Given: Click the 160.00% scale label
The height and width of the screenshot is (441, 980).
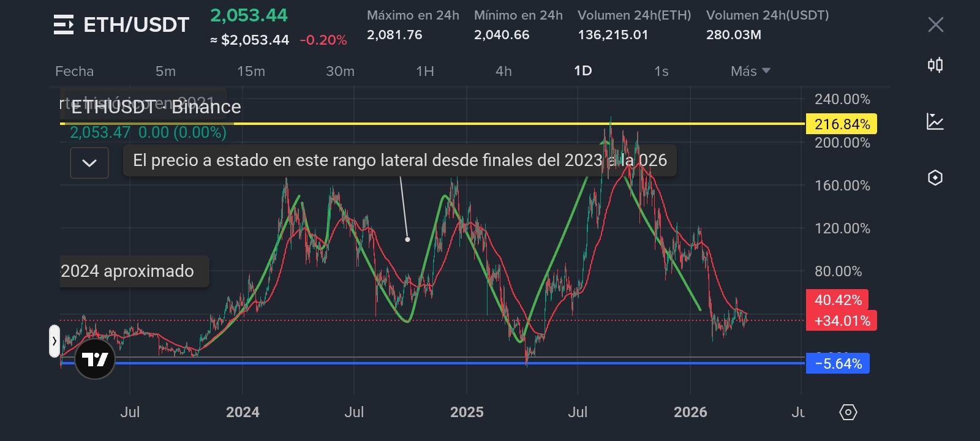Looking at the screenshot, I should click(x=842, y=186).
